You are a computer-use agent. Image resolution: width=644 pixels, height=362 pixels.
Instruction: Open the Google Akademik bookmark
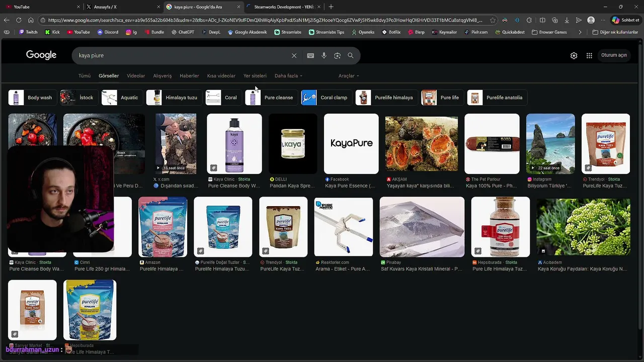coord(247,32)
